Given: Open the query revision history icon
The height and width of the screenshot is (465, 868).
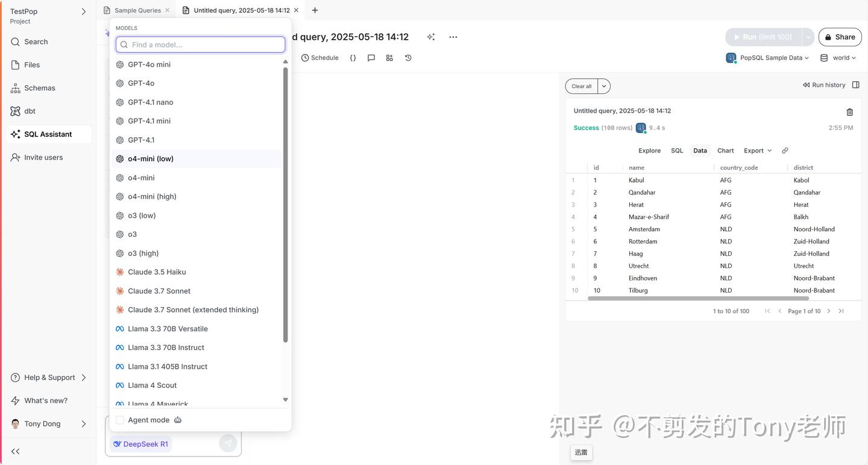Looking at the screenshot, I should pos(408,58).
